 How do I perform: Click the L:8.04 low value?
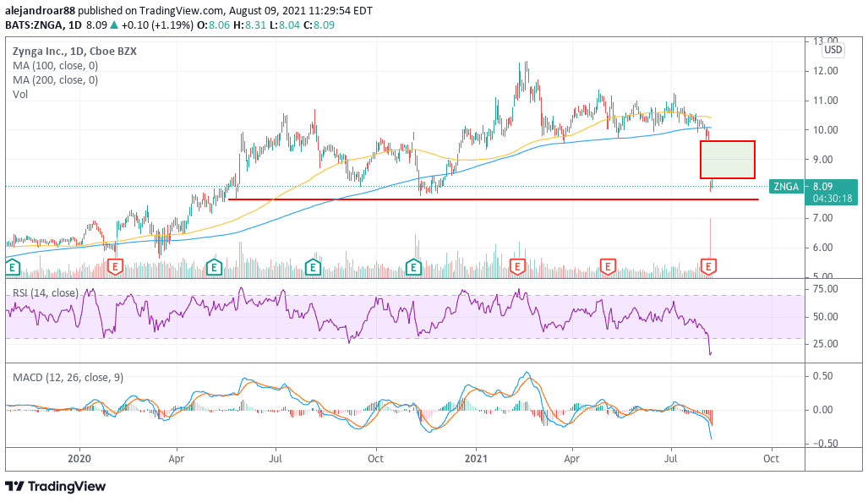tap(285, 25)
